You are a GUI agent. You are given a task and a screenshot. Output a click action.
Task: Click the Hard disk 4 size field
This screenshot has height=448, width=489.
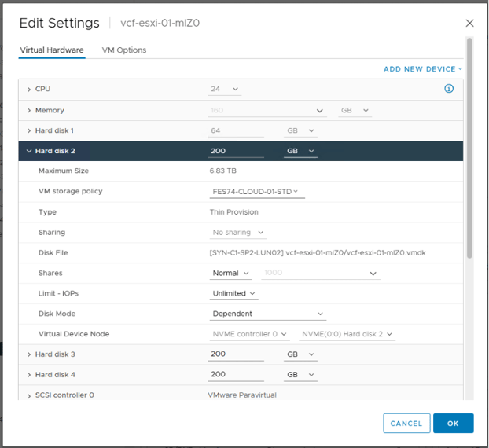click(x=236, y=374)
